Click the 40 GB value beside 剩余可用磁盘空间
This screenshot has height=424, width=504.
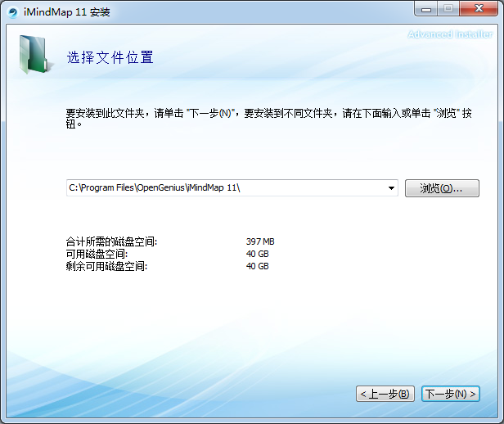(x=258, y=266)
